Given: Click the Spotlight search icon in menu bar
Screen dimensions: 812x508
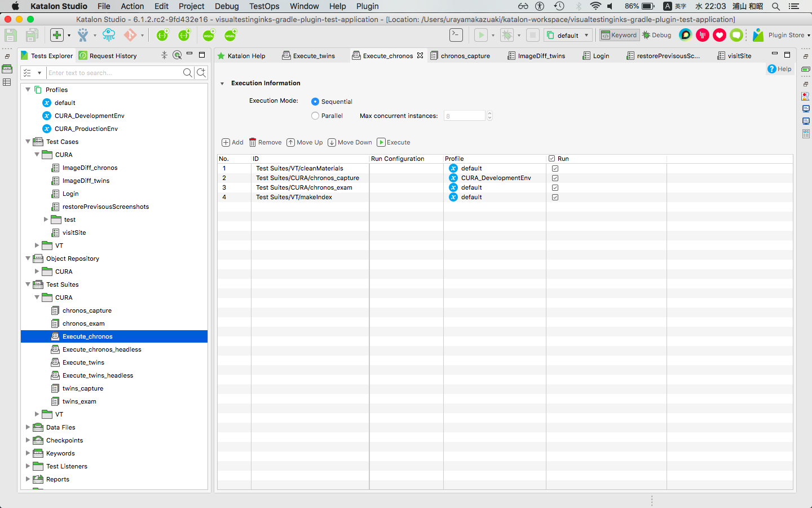Looking at the screenshot, I should (776, 6).
